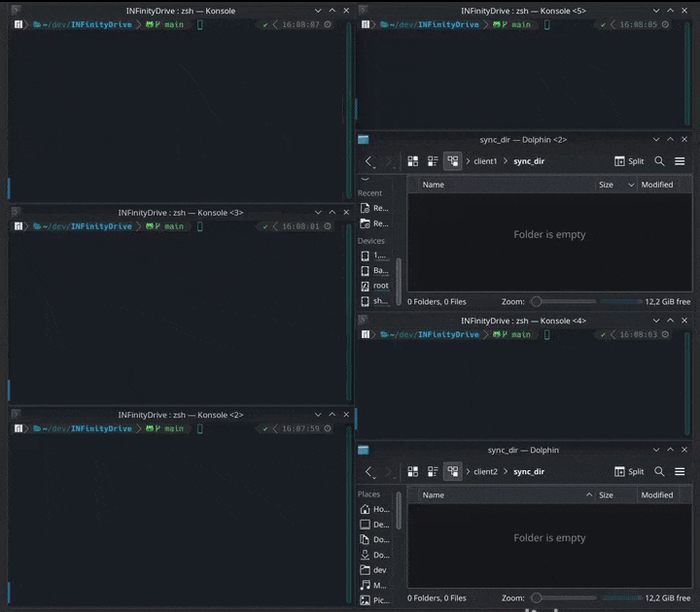Select Details view mode in client1 Dolphin

(x=452, y=161)
